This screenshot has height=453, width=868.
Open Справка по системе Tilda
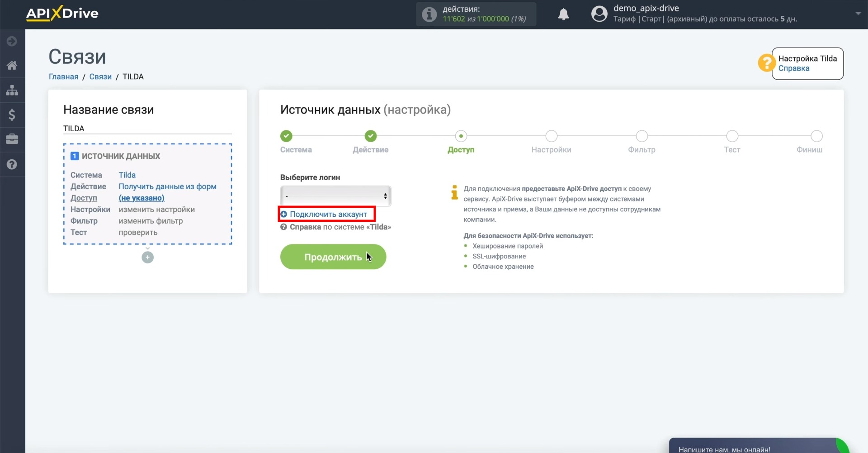tap(335, 227)
